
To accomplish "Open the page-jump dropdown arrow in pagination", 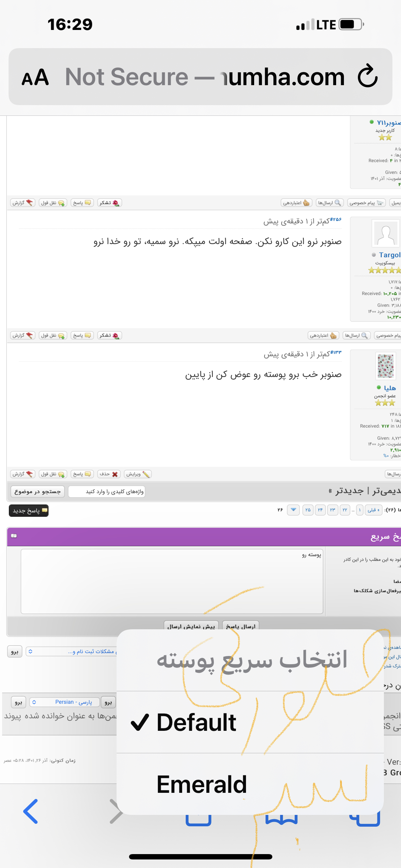I will [293, 510].
